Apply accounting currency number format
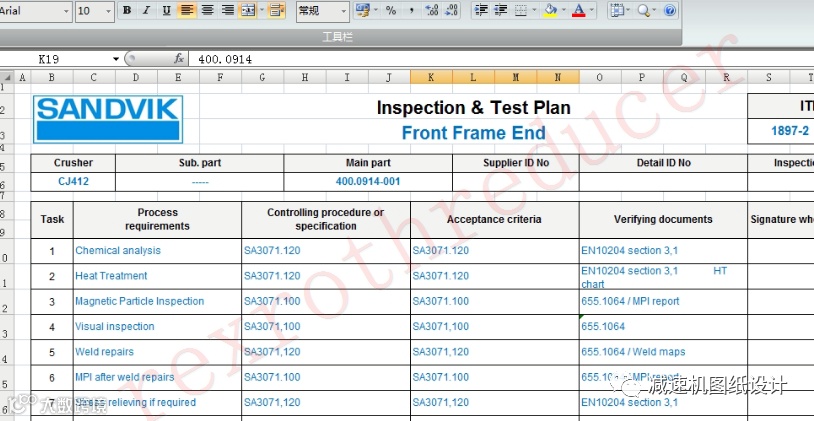This screenshot has height=421, width=814. (x=363, y=10)
